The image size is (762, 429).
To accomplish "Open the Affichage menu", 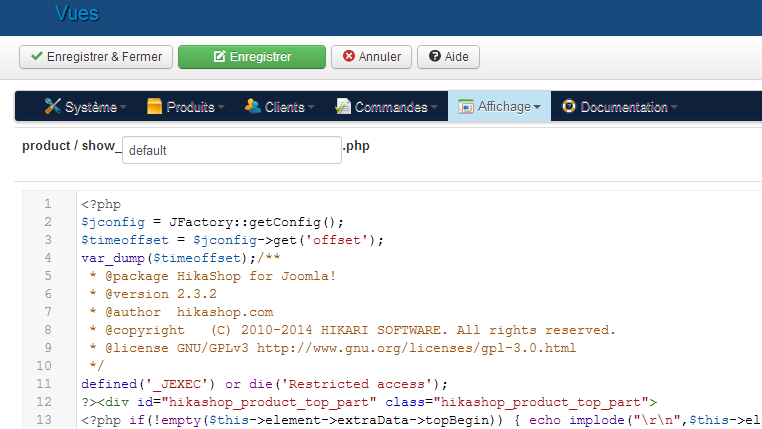I will click(499, 106).
